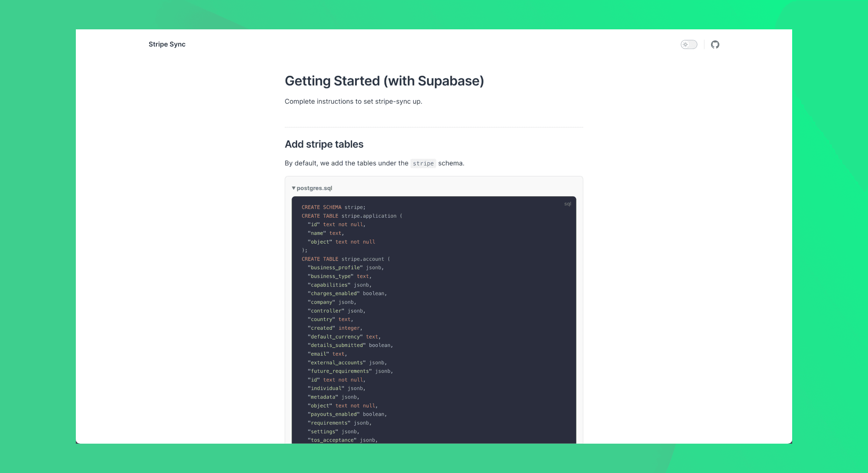Click "Complete instructions to set stripe-sync up." text
The width and height of the screenshot is (868, 473).
coord(353,102)
